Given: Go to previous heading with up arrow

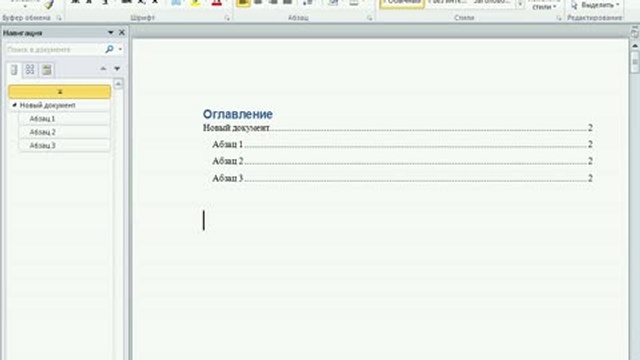Looking at the screenshot, I should 103,69.
